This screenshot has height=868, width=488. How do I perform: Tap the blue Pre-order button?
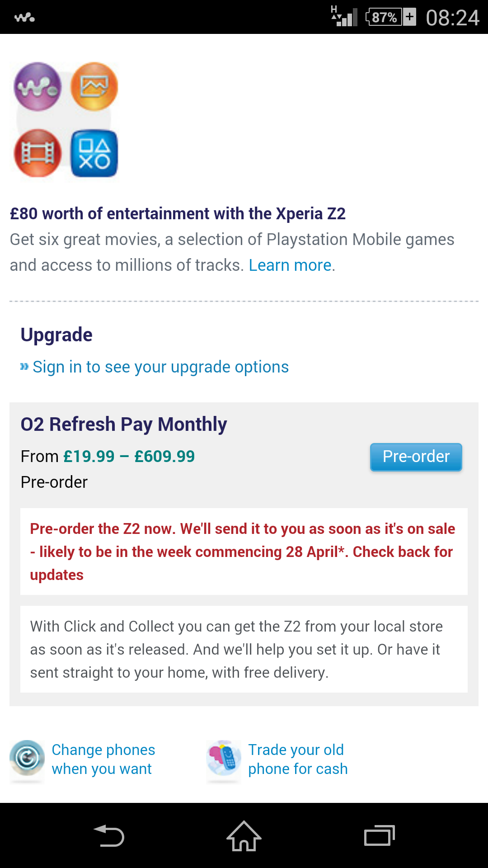416,457
